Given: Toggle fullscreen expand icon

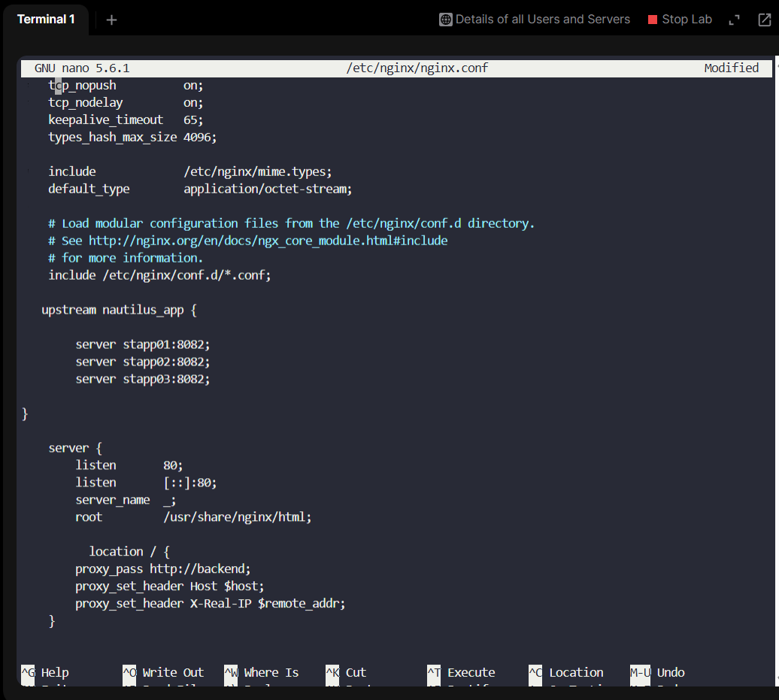Looking at the screenshot, I should (734, 20).
